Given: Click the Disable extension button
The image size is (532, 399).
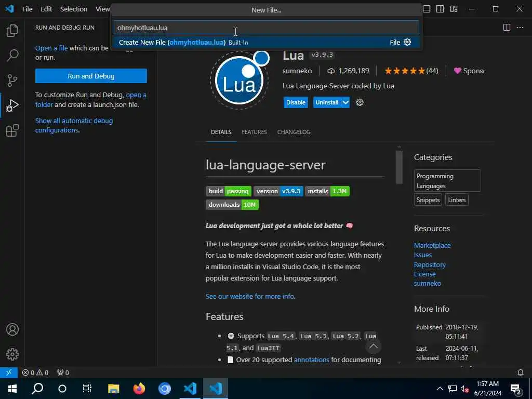Looking at the screenshot, I should 296,102.
